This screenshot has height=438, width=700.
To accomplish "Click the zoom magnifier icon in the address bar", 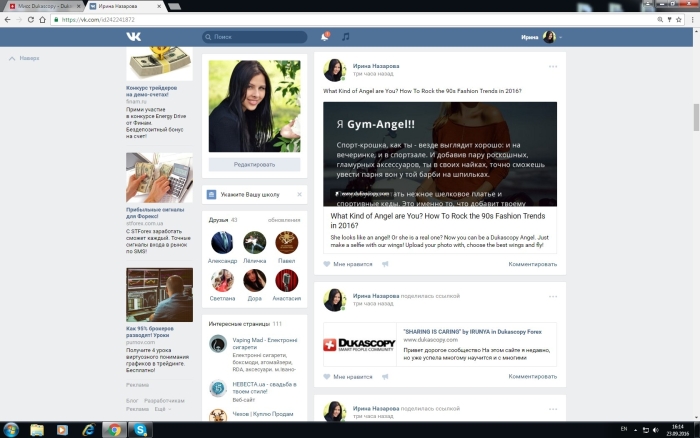I will [660, 20].
